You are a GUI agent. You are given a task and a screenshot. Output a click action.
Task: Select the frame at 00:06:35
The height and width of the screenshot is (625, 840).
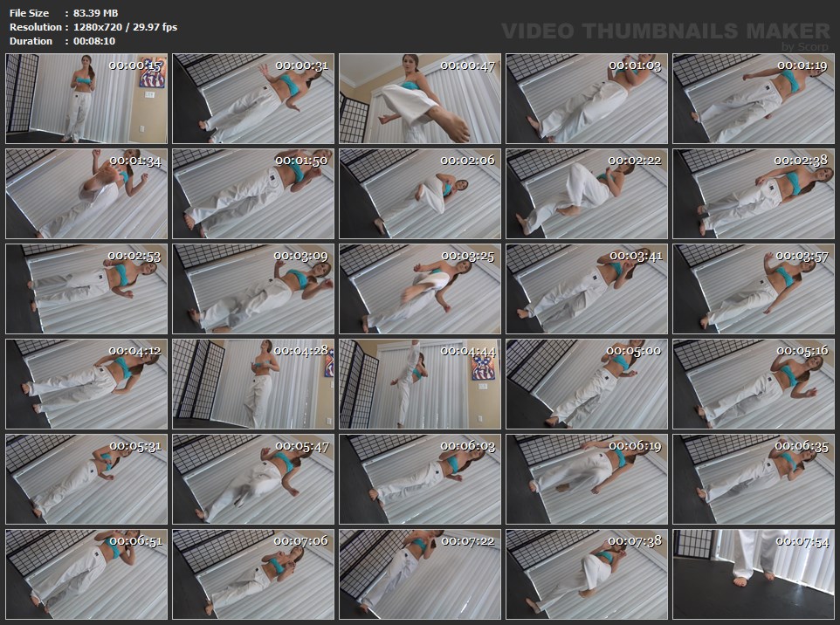(754, 479)
